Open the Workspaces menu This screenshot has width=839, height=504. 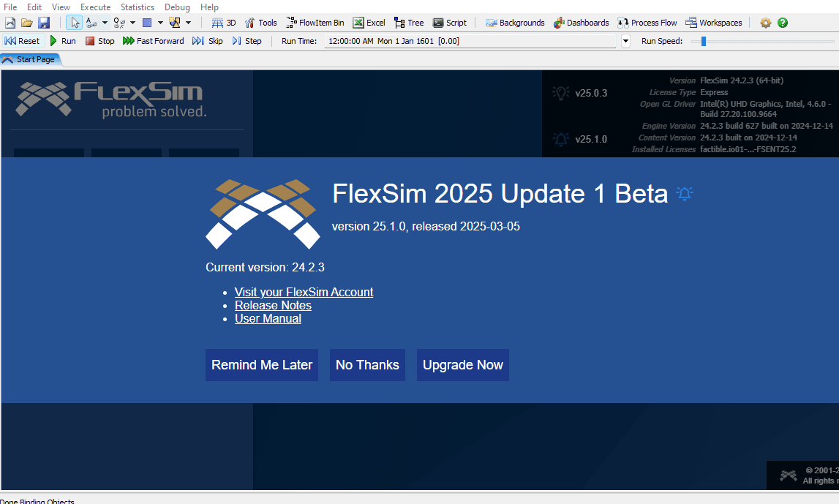[x=714, y=23]
